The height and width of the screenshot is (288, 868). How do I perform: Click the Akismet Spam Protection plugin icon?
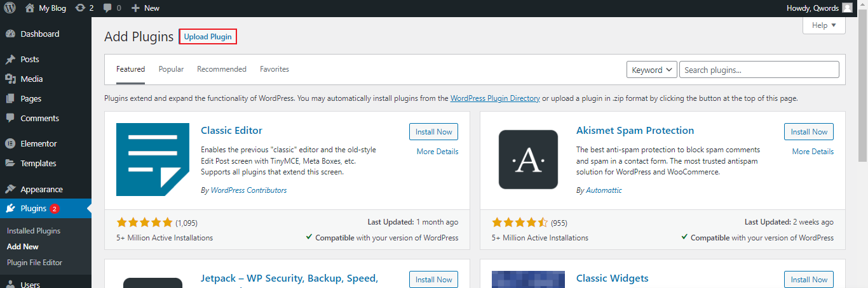click(528, 159)
